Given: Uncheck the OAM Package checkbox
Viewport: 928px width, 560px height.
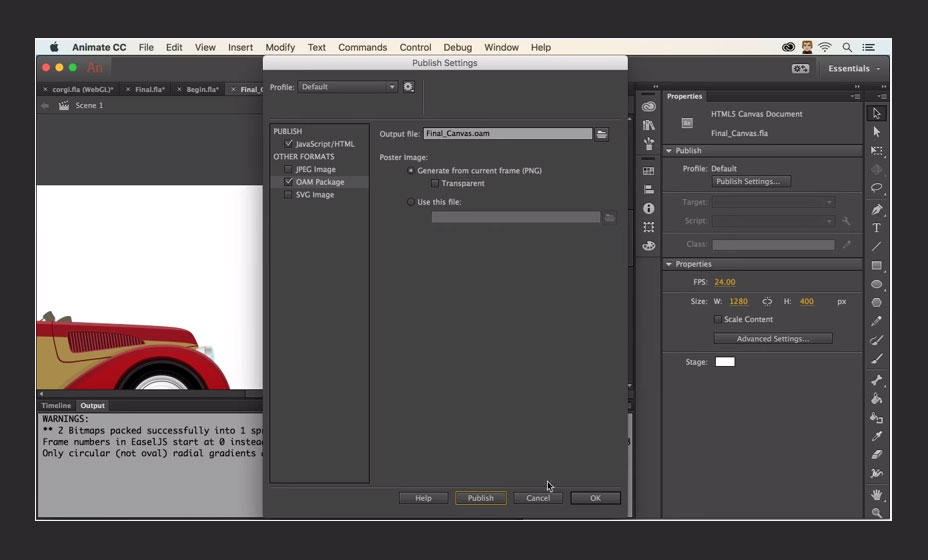Looking at the screenshot, I should point(288,182).
